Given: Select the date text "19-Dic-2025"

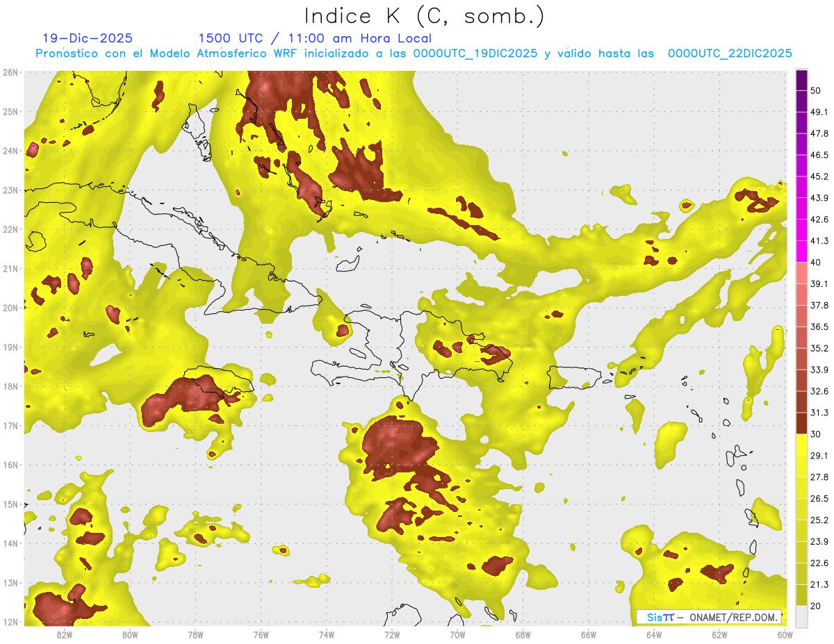Looking at the screenshot, I should click(x=88, y=39).
